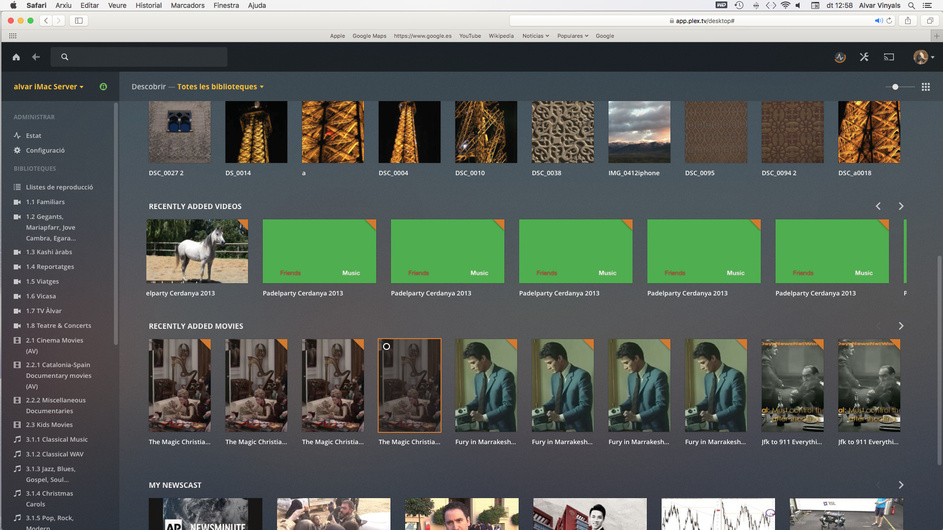Next page of Recently Added Videos
943x530 pixels.
tap(900, 206)
